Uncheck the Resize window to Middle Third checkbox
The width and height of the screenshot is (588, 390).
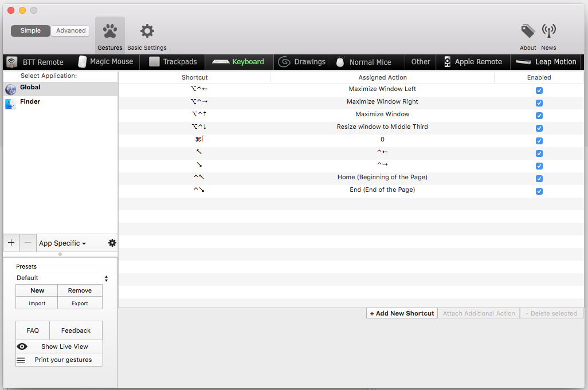(539, 128)
